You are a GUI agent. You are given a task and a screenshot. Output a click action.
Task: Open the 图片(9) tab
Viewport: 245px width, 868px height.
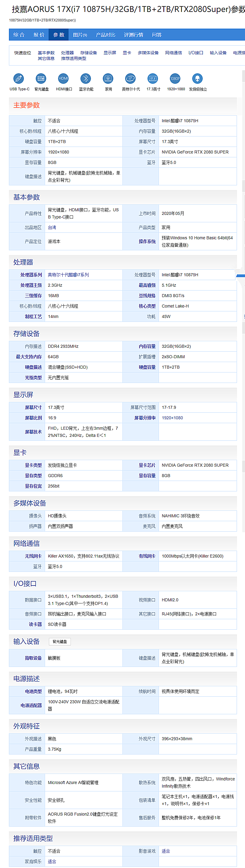(80, 35)
